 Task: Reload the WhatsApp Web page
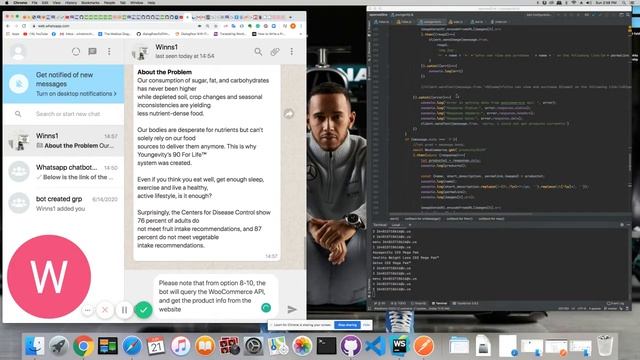24,26
